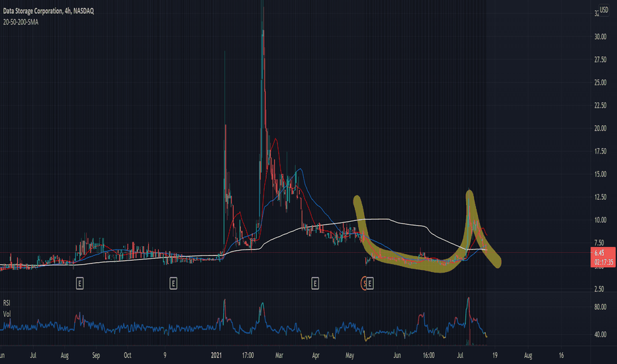617x364 pixels.
Task: Click the Jun label right of May
Action: (x=397, y=355)
